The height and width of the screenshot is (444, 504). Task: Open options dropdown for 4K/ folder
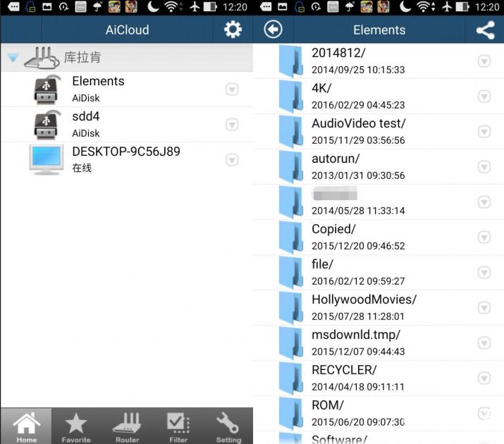[484, 97]
